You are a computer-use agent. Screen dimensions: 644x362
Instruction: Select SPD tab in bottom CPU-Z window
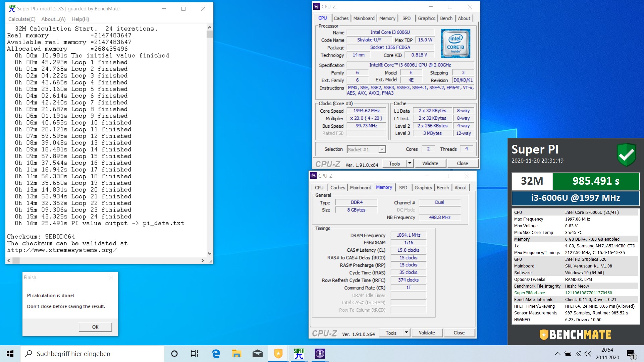coord(403,188)
